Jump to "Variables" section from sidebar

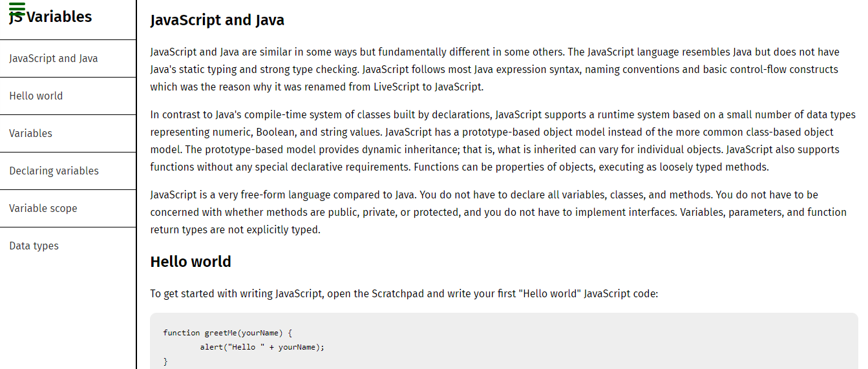pos(31,134)
